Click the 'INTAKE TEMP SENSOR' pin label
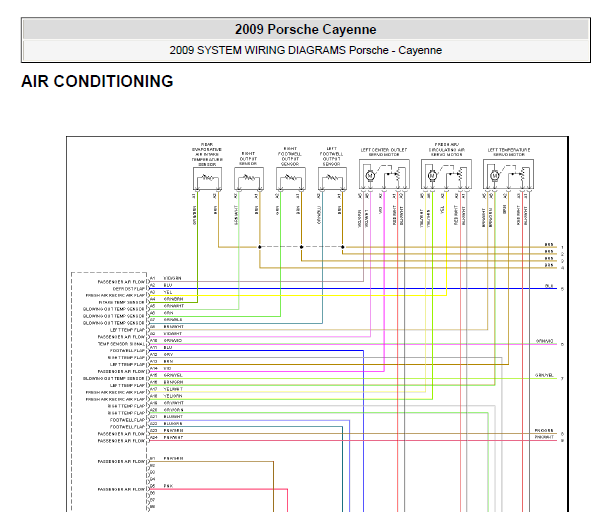 pyautogui.click(x=121, y=303)
